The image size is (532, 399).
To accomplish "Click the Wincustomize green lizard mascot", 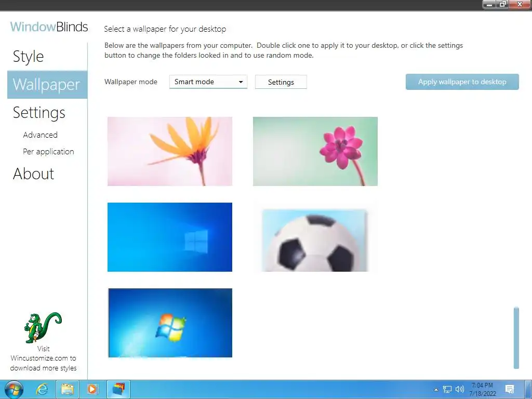I will 43,327.
